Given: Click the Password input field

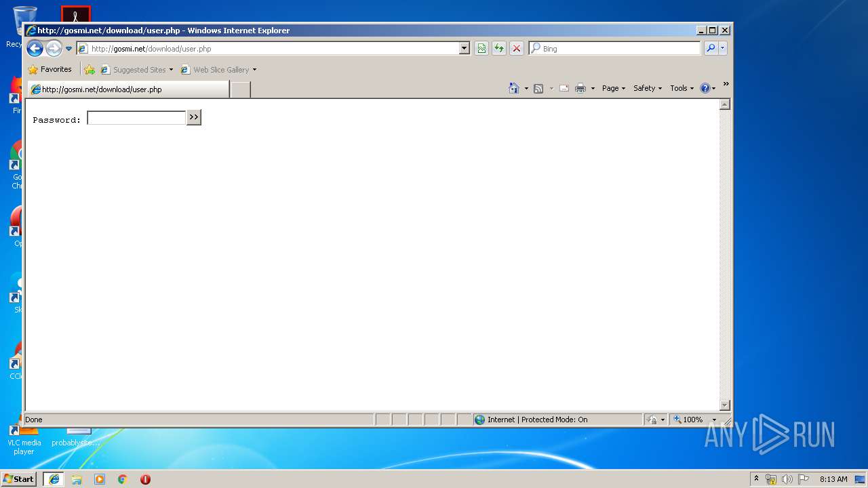Looking at the screenshot, I should (136, 118).
